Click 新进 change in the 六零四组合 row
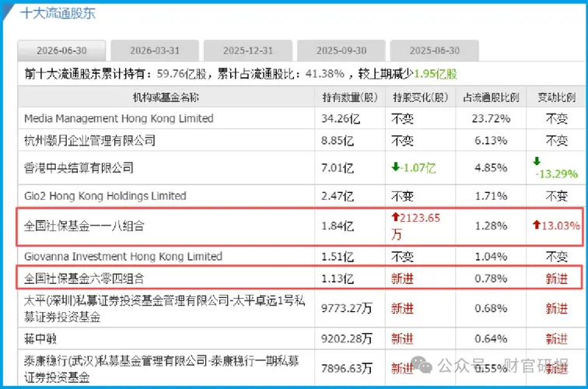Image resolution: width=588 pixels, height=389 pixels. coord(402,279)
